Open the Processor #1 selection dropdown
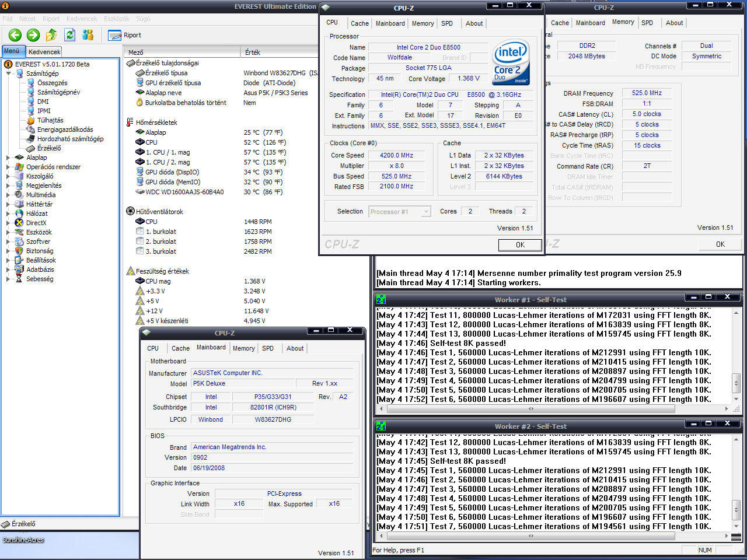Screen dimensions: 747x560 [x=400, y=212]
